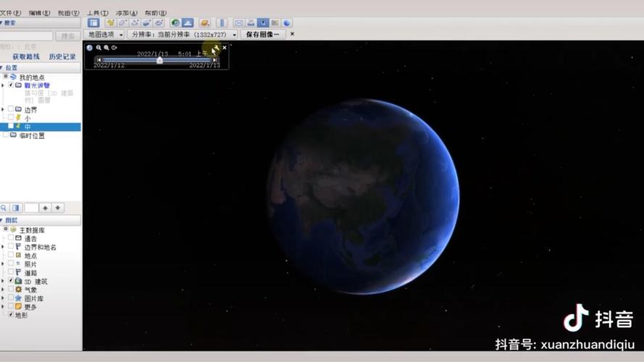This screenshot has width=644, height=362.
Task: Add a path using the toolbar icon
Action: 135,23
